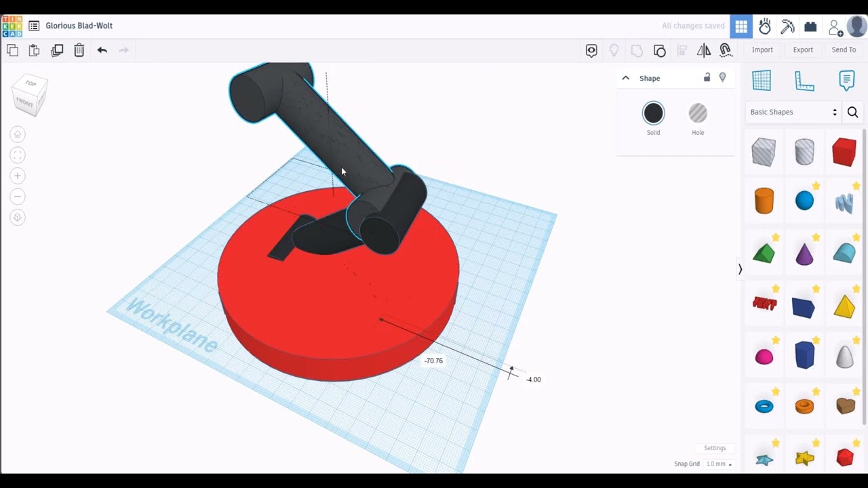Pick the light blue Scribble shape
This screenshot has height=488, width=868.
coord(844,203)
